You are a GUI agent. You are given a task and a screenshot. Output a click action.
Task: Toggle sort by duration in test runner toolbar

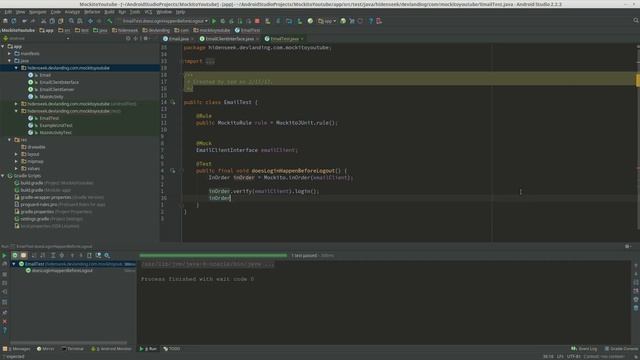click(x=43, y=256)
